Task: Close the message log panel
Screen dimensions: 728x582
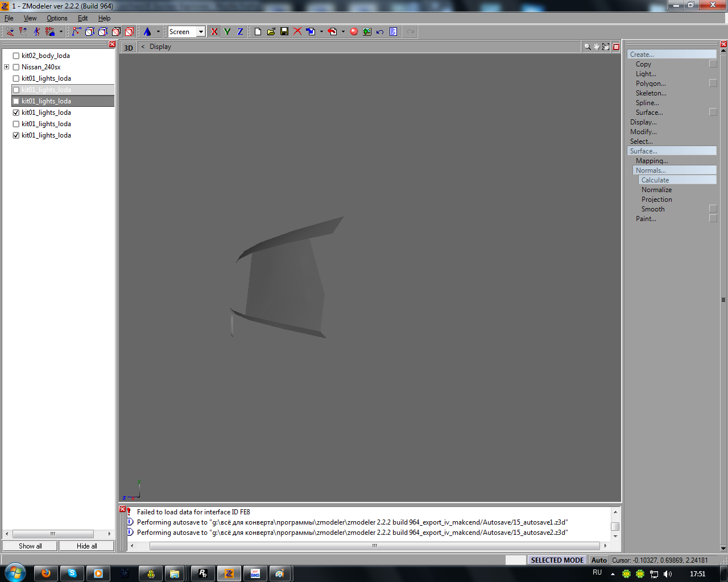Action: [x=122, y=509]
